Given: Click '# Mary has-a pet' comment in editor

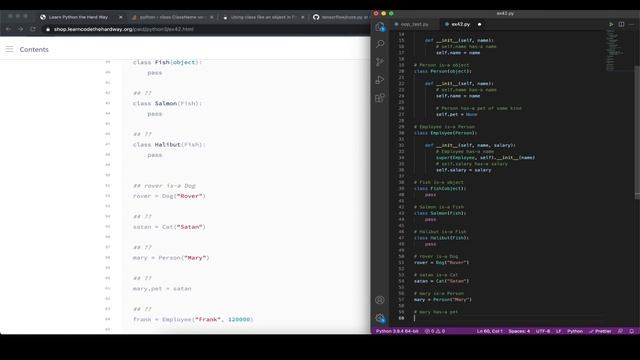Looking at the screenshot, I should click(436, 312).
